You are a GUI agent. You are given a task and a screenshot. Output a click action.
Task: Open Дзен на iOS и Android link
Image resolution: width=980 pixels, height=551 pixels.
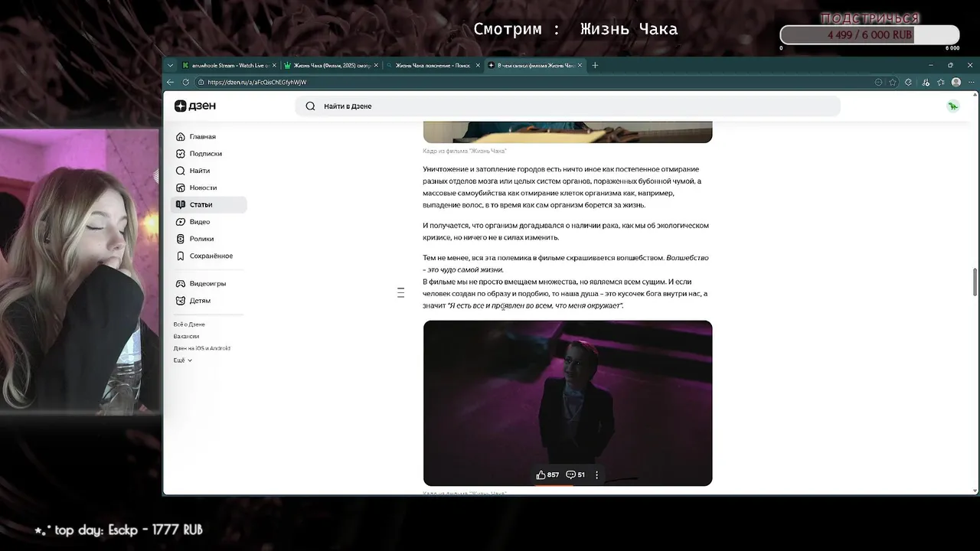[202, 348]
